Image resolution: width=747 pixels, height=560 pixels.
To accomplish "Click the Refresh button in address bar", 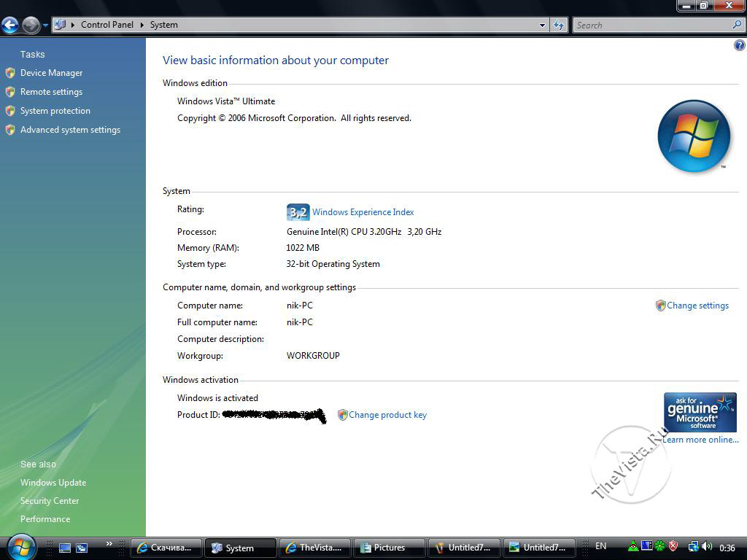I will [x=559, y=26].
